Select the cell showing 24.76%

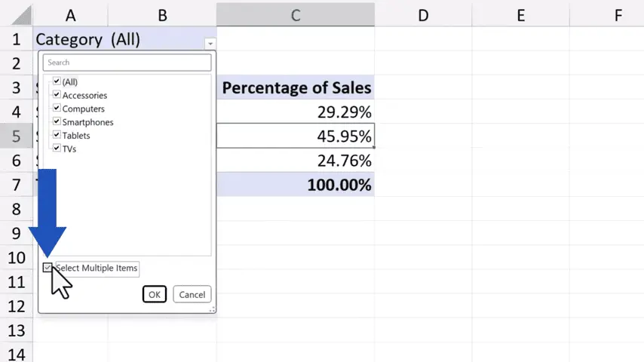[x=296, y=161]
